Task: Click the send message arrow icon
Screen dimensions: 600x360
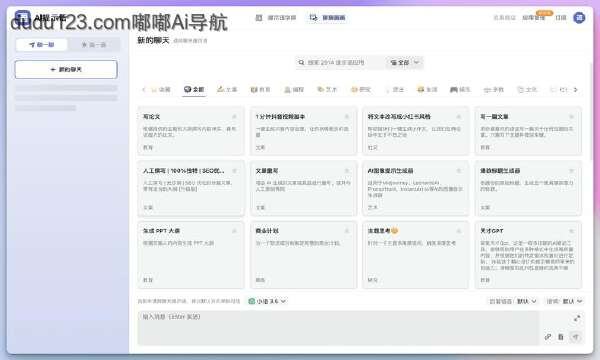Action: click(x=575, y=337)
